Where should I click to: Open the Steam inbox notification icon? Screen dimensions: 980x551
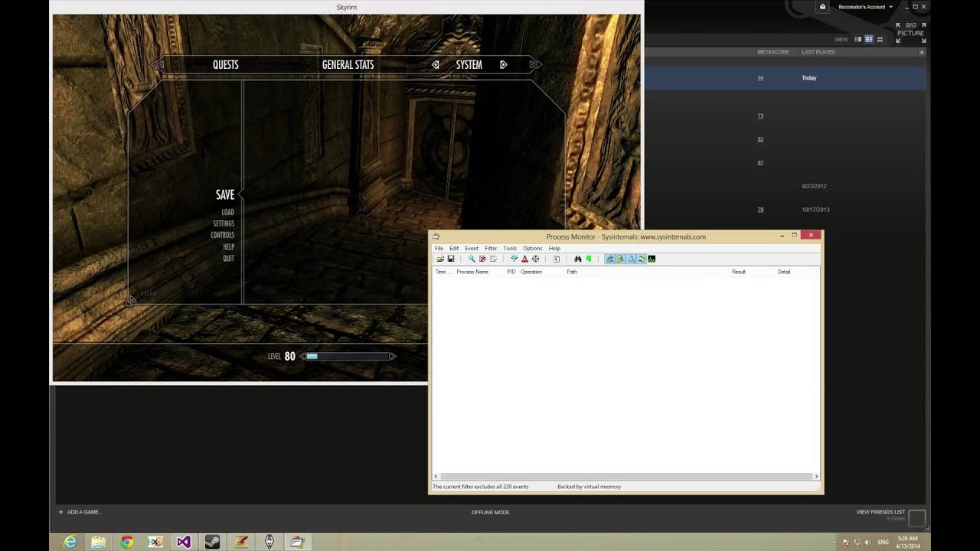point(823,7)
